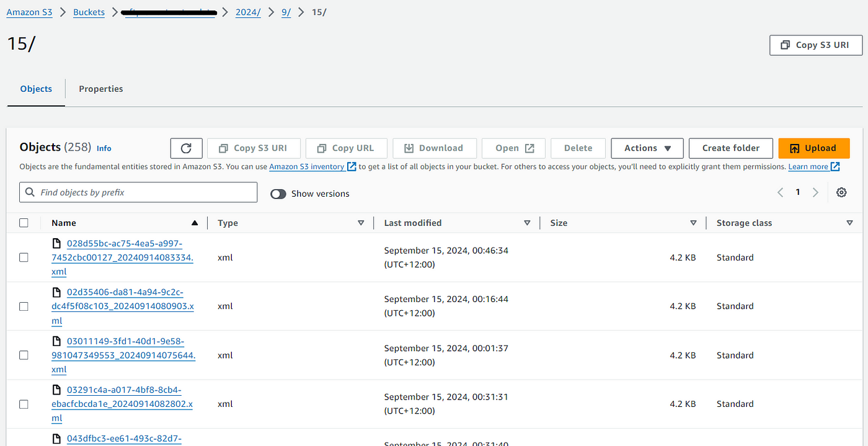The image size is (868, 446).
Task: Select checkbox for 02d35406 xml object
Action: pyautogui.click(x=24, y=306)
